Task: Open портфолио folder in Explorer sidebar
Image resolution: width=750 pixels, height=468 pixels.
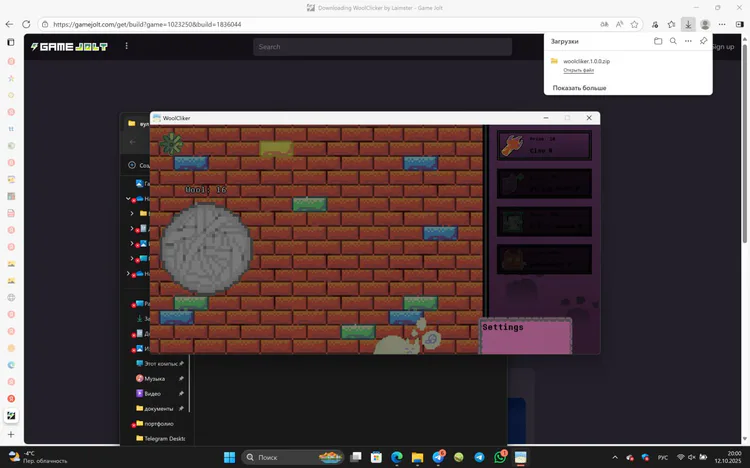Action: click(x=158, y=423)
